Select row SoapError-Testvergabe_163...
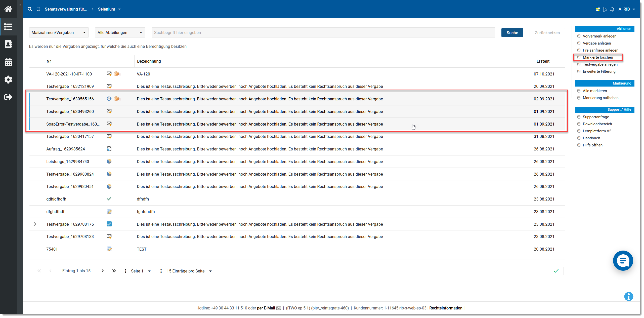This screenshot has width=644, height=318. tap(297, 124)
